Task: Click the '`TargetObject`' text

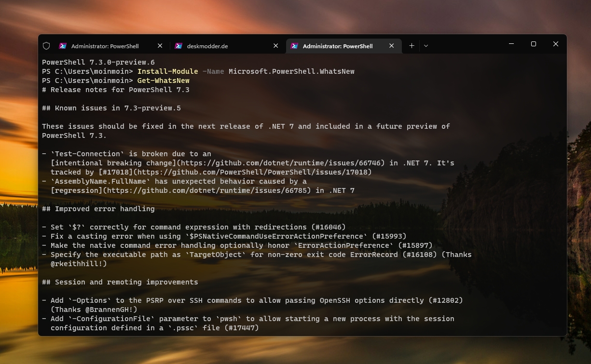Action: pos(216,255)
